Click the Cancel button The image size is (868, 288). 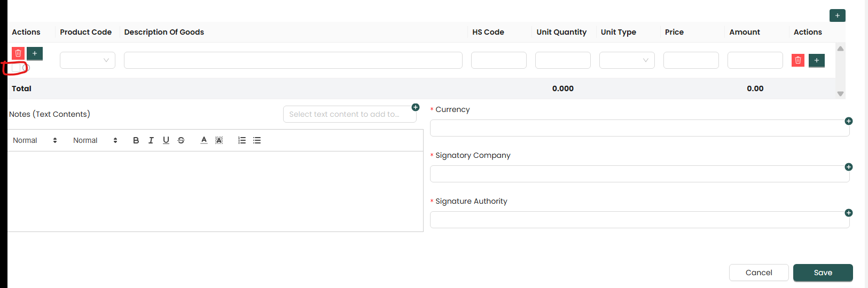(759, 273)
